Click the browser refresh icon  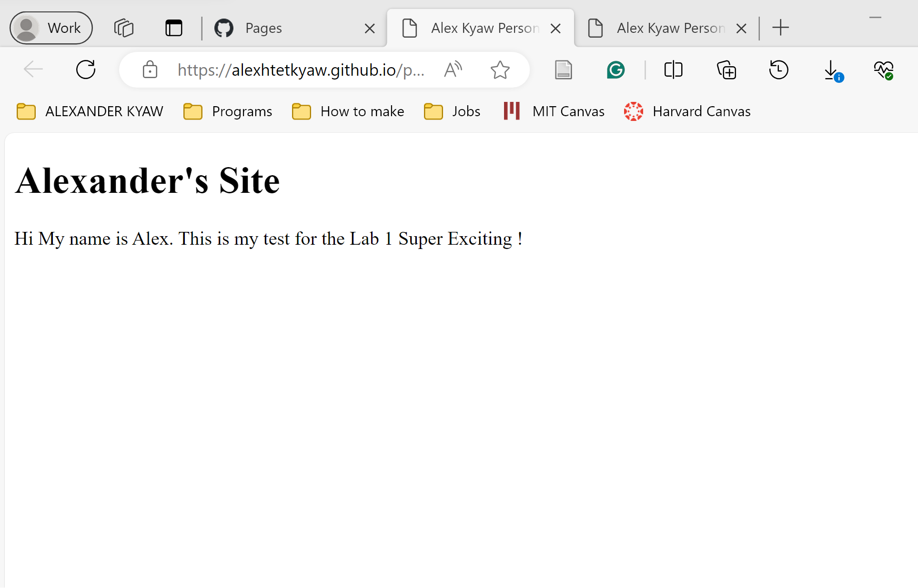[86, 70]
